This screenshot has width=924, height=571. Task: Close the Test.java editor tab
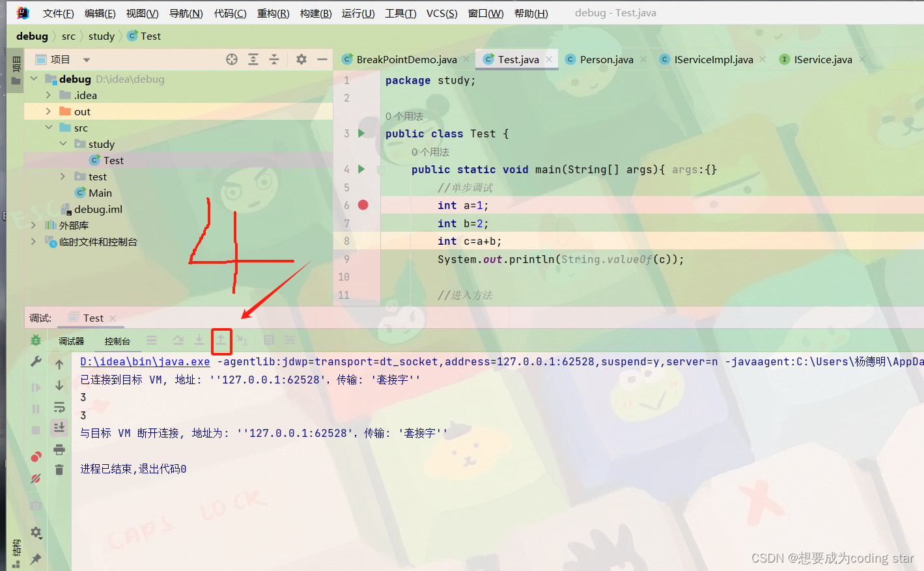coord(549,59)
